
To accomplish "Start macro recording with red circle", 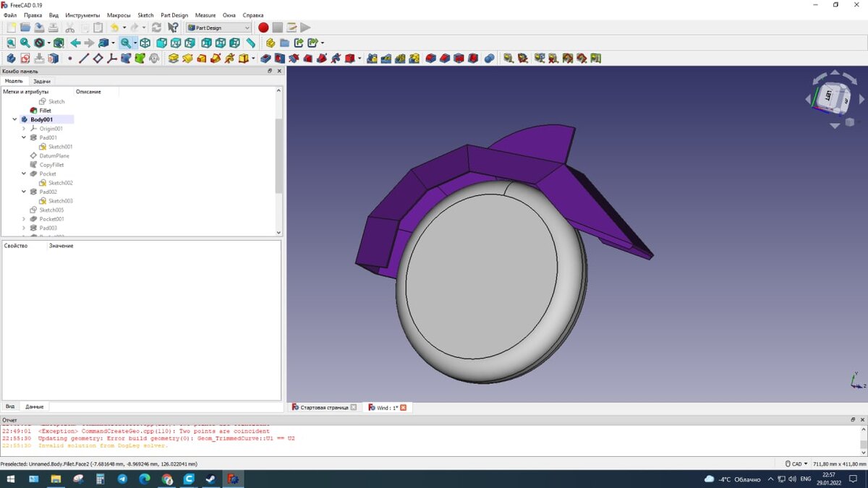I will 263,27.
